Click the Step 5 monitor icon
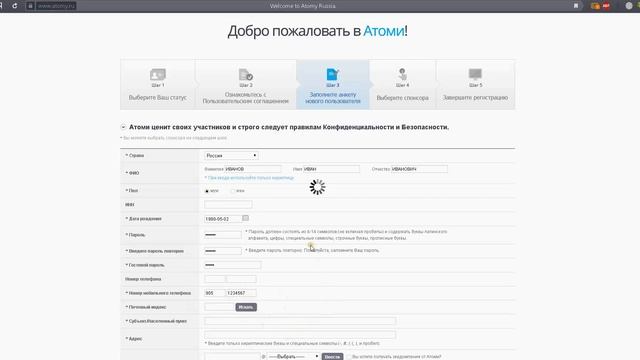The image size is (640, 360). point(476,74)
